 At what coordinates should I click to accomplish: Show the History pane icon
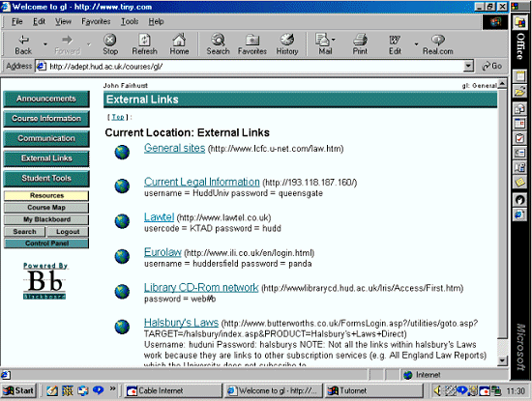287,44
